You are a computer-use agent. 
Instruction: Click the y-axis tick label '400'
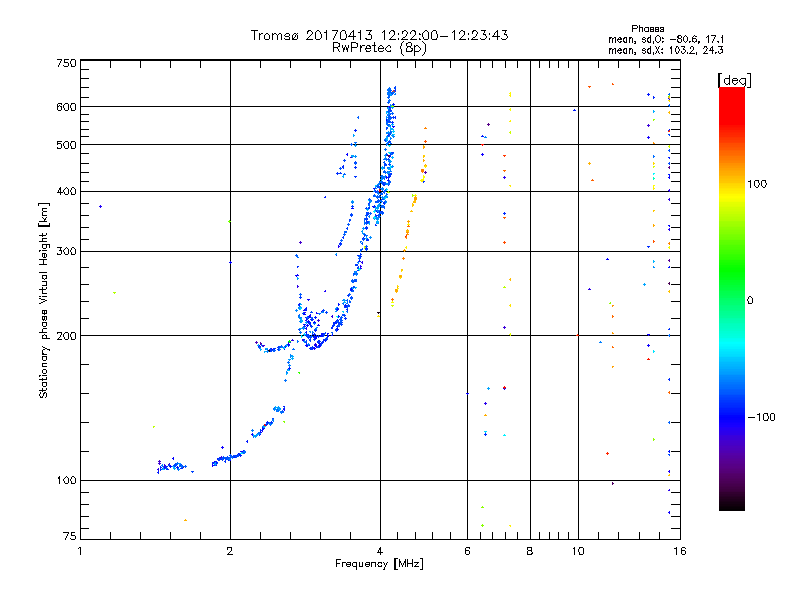tap(67, 192)
